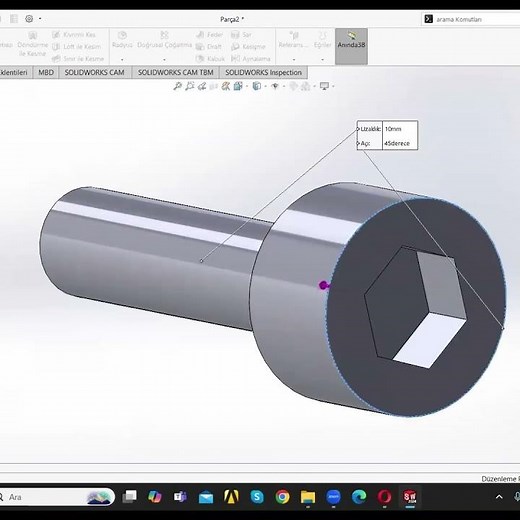Click Zoom to Fit magnifier icon

pos(177,86)
